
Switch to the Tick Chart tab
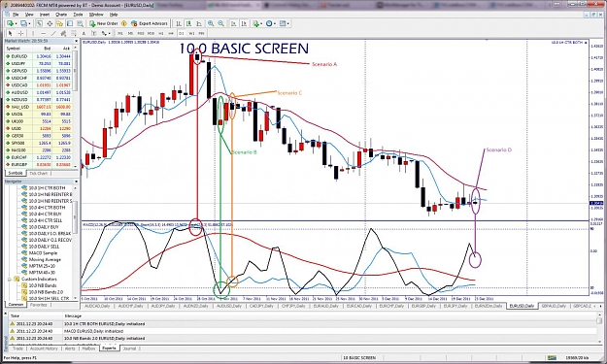coord(38,174)
